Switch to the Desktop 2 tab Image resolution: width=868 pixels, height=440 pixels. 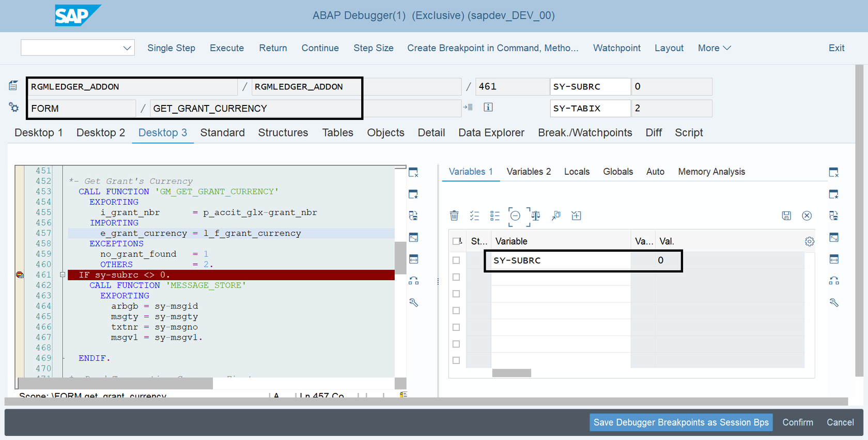(101, 133)
